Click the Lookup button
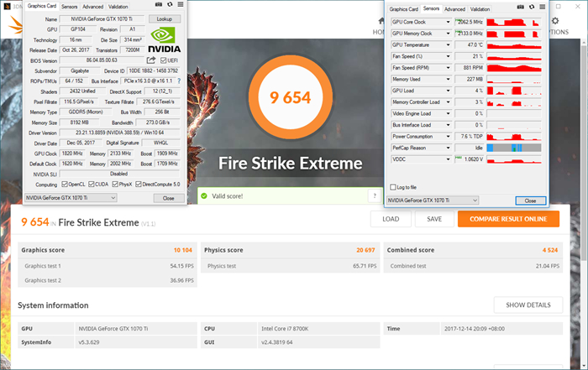The height and width of the screenshot is (370, 588). [165, 18]
